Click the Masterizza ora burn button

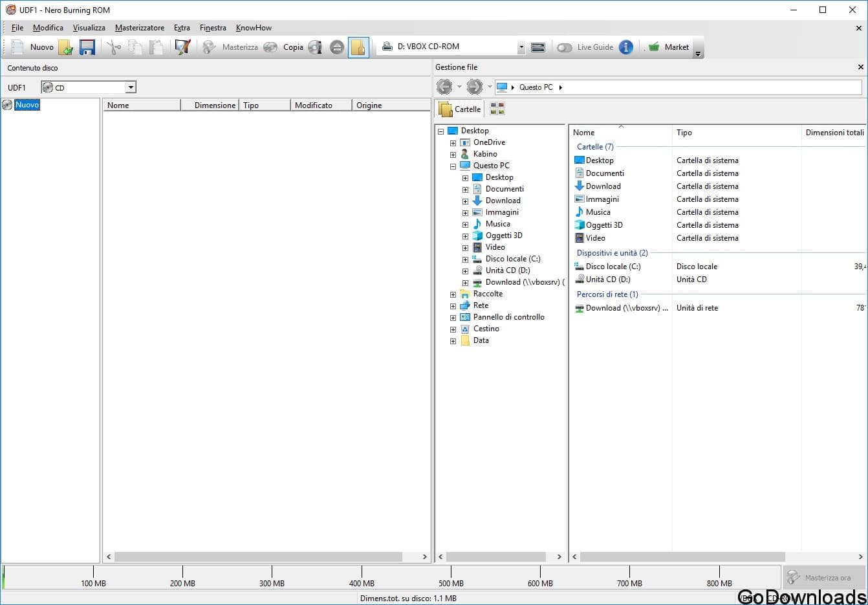point(824,577)
